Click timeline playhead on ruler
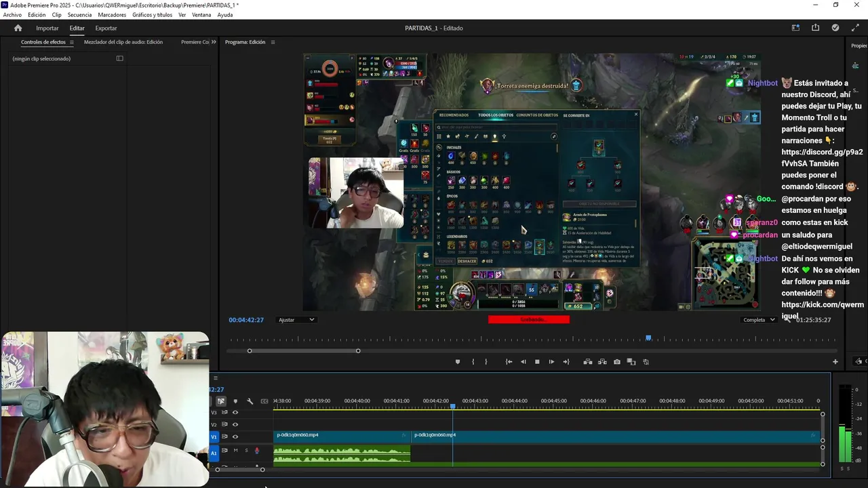Image resolution: width=868 pixels, height=488 pixels. (x=453, y=405)
